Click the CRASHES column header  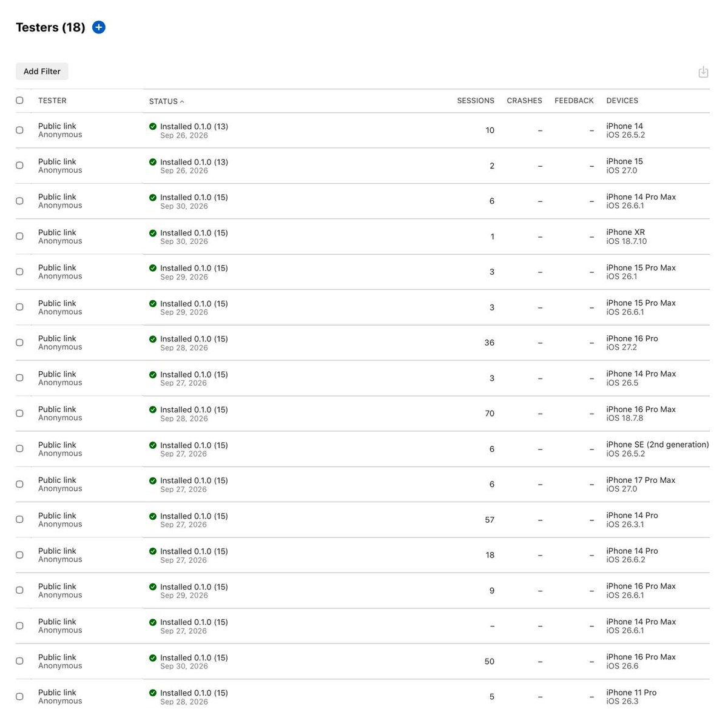click(x=524, y=101)
